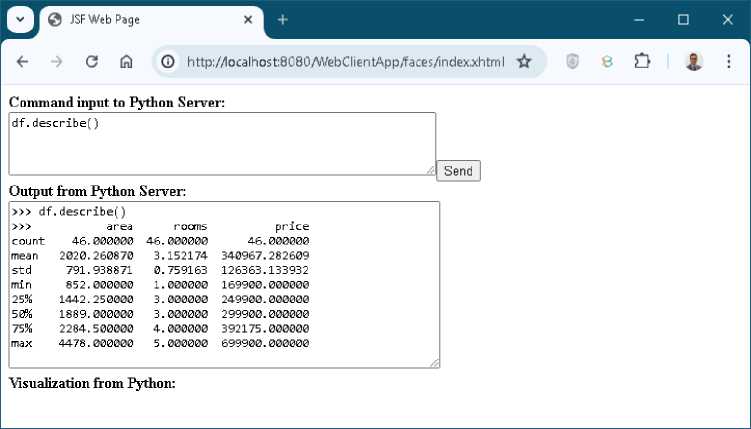
Task: Click the 'Command input to Python Server:' label
Action: (117, 102)
